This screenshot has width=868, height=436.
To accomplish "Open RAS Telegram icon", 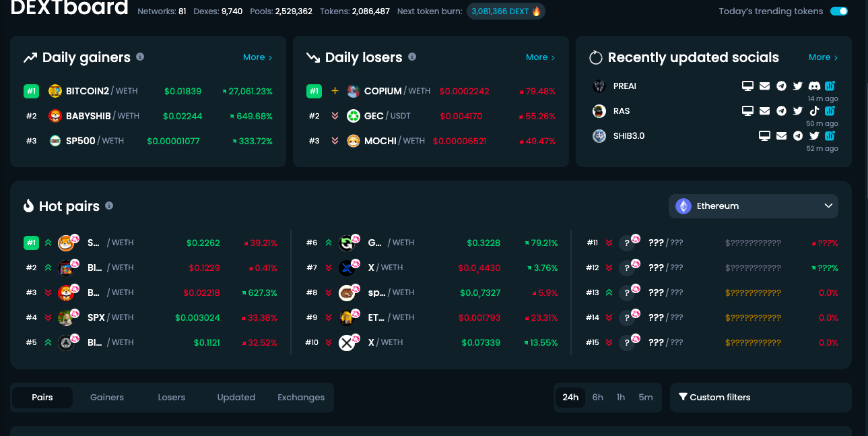I will click(781, 111).
